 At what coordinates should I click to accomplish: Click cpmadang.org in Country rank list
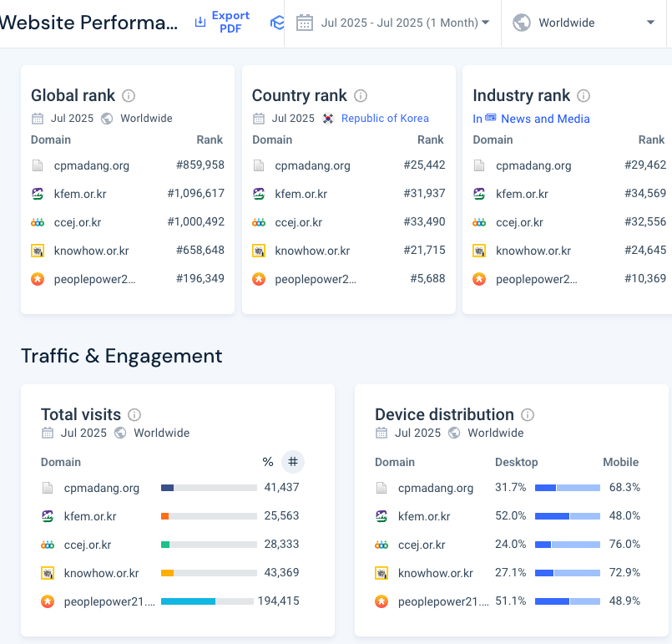point(312,165)
